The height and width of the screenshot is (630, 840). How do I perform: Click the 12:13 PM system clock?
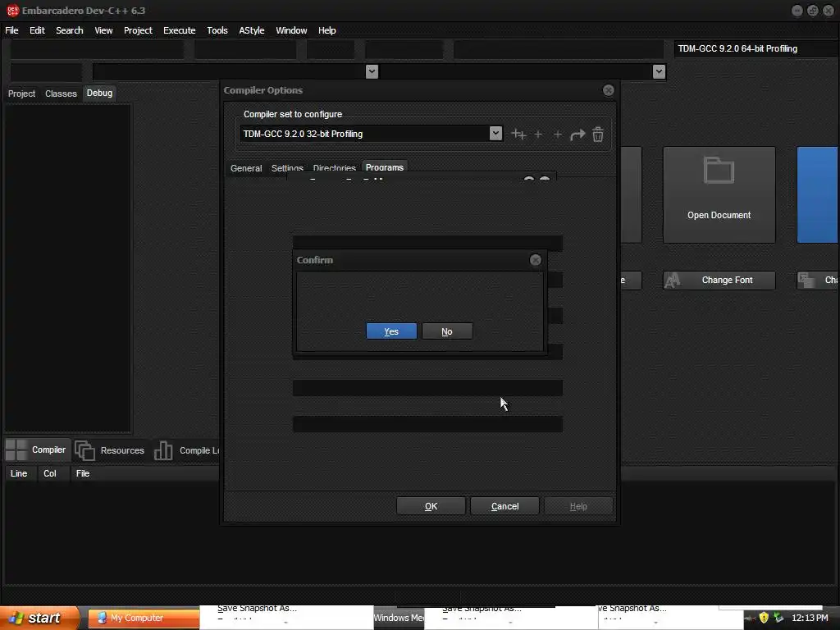click(x=810, y=618)
